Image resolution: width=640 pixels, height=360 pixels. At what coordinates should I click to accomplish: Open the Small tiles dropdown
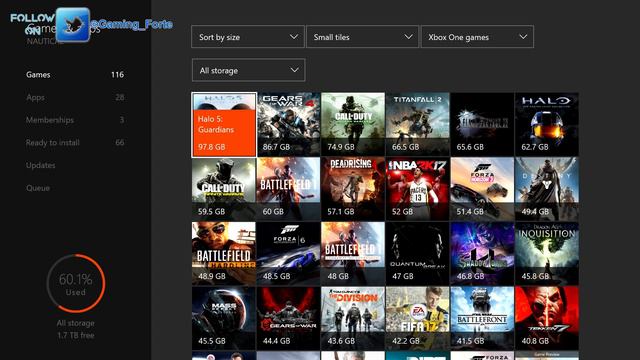pos(362,37)
